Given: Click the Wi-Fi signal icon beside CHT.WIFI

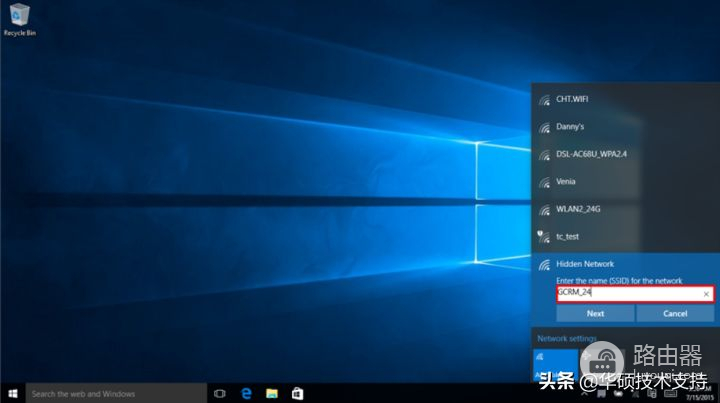Looking at the screenshot, I should 544,100.
